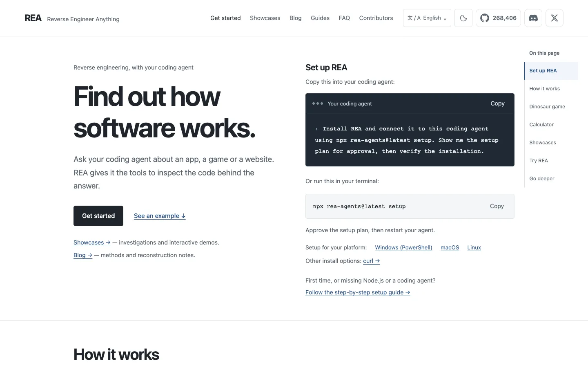Open FAQ in the top navigation
The height and width of the screenshot is (368, 588).
(344, 18)
